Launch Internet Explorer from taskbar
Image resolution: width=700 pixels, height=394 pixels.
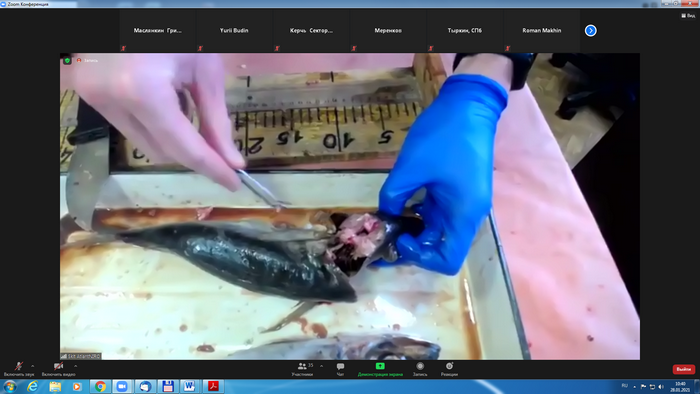[x=33, y=386]
